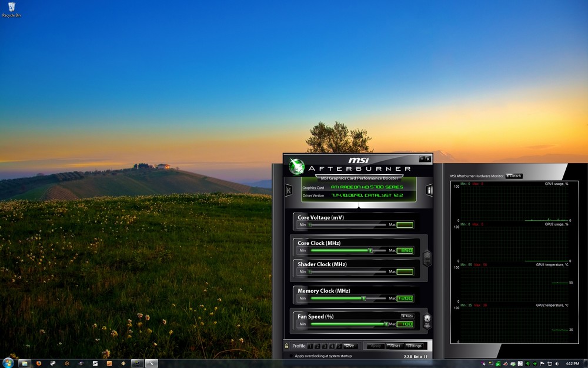588x368 pixels.
Task: Click the orange square taskbar icon
Action: tap(109, 363)
